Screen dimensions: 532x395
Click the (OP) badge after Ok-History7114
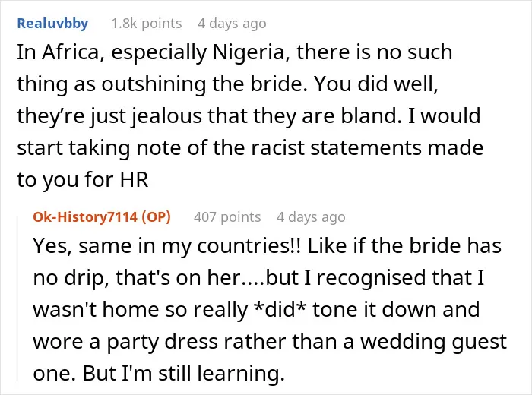pos(156,217)
